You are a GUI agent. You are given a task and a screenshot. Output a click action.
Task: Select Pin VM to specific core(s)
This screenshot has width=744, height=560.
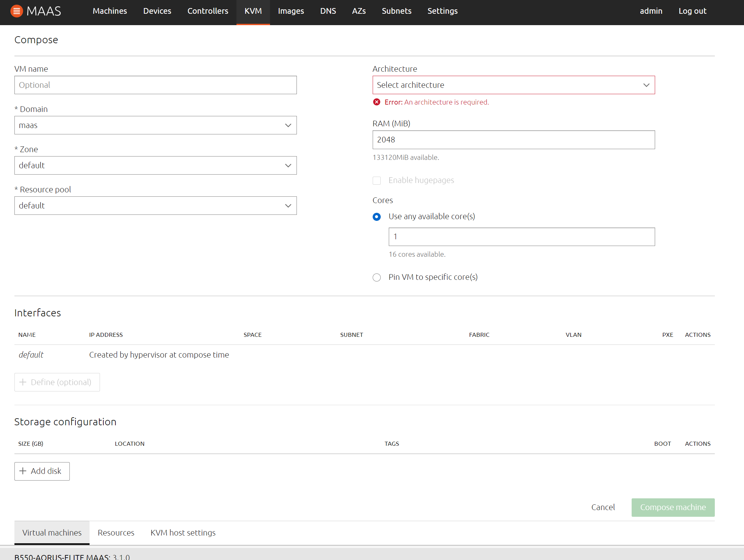[x=376, y=277]
